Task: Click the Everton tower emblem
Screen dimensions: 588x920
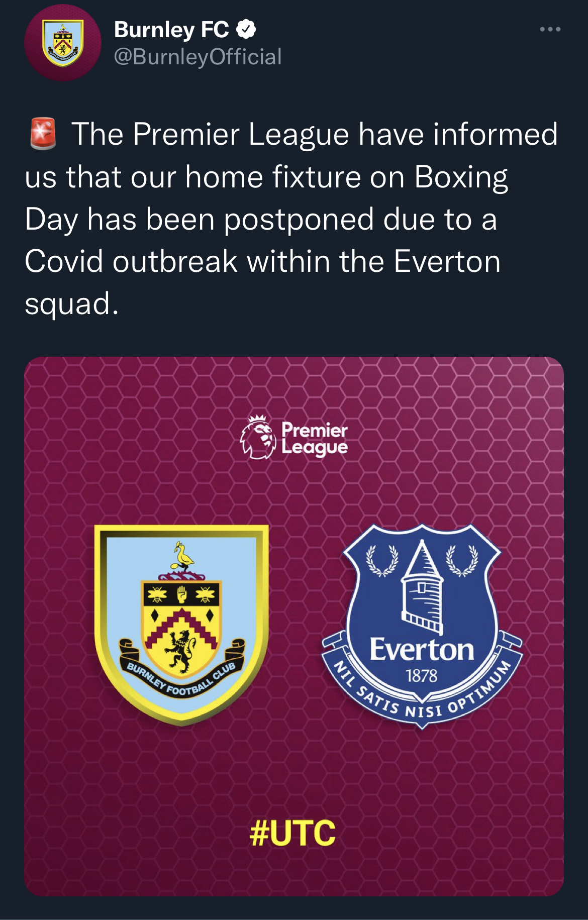Action: (422, 587)
